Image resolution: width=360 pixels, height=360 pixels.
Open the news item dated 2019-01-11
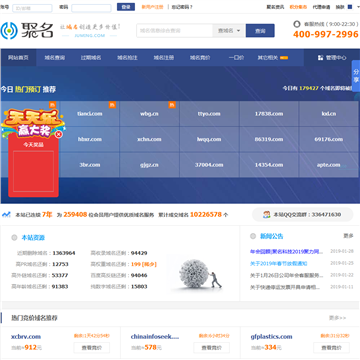[285, 287]
